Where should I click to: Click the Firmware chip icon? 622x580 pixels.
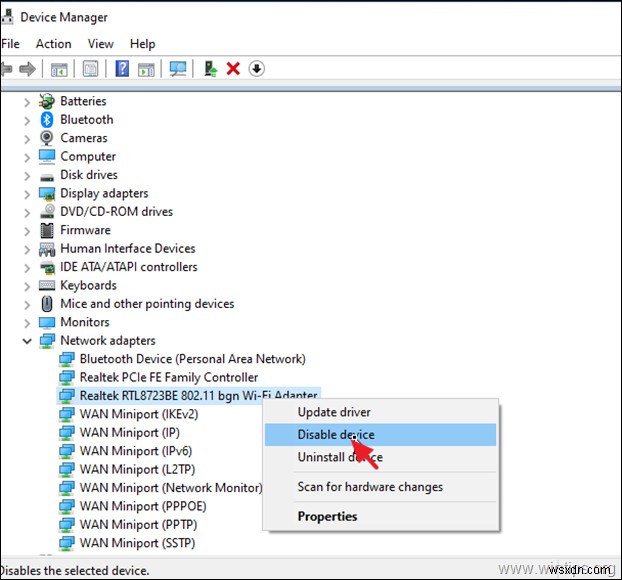tap(47, 230)
